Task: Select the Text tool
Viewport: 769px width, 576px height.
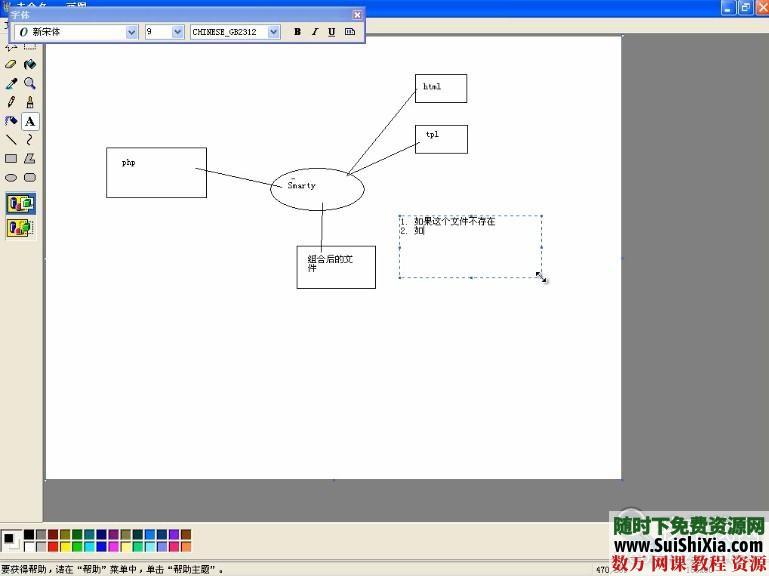Action: point(30,121)
